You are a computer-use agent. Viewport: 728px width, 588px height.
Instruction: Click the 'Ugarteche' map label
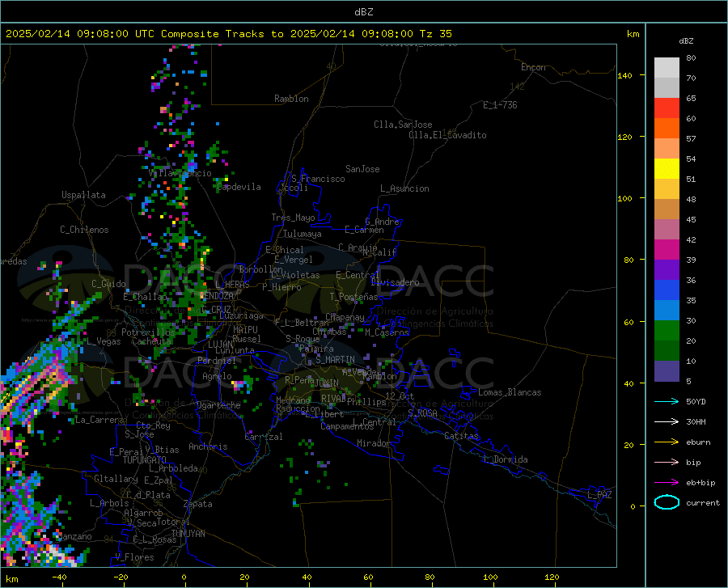pos(218,405)
